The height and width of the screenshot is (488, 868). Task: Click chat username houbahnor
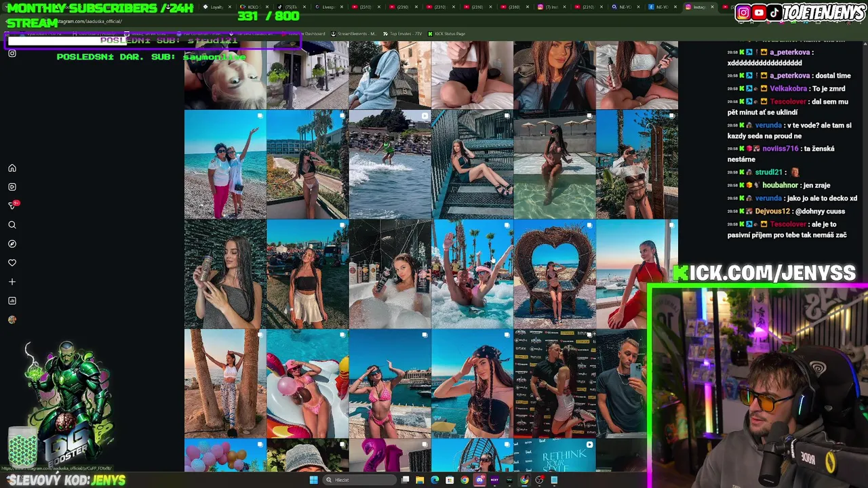coord(779,185)
